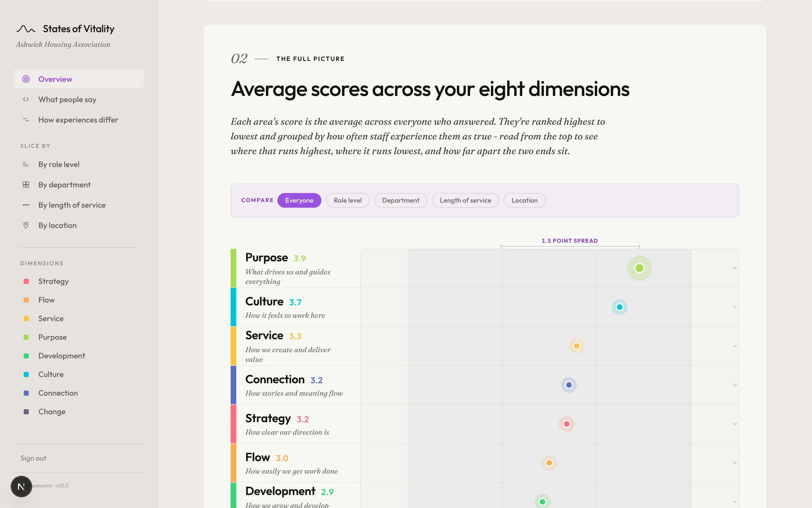The image size is (812, 508).
Task: Click the What people say code icon
Action: coord(26,99)
